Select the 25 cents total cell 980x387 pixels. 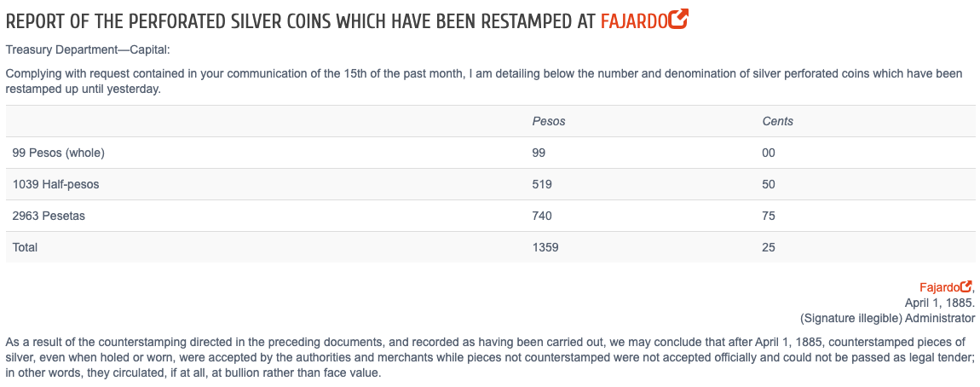point(769,247)
